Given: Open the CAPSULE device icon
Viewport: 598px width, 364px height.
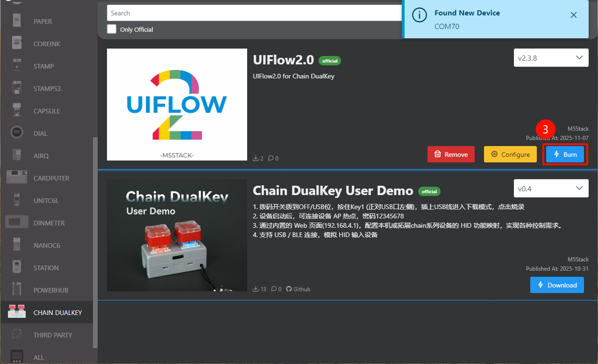Looking at the screenshot, I should [x=17, y=111].
